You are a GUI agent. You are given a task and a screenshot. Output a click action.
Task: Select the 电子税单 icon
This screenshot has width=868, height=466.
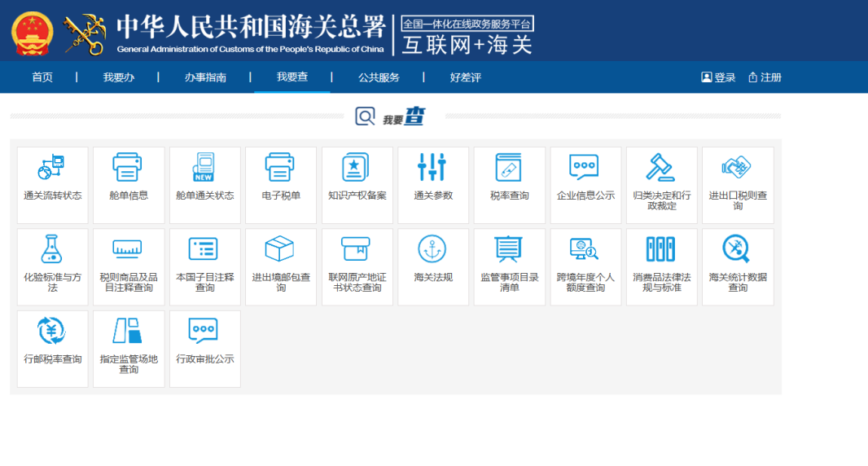point(280,168)
